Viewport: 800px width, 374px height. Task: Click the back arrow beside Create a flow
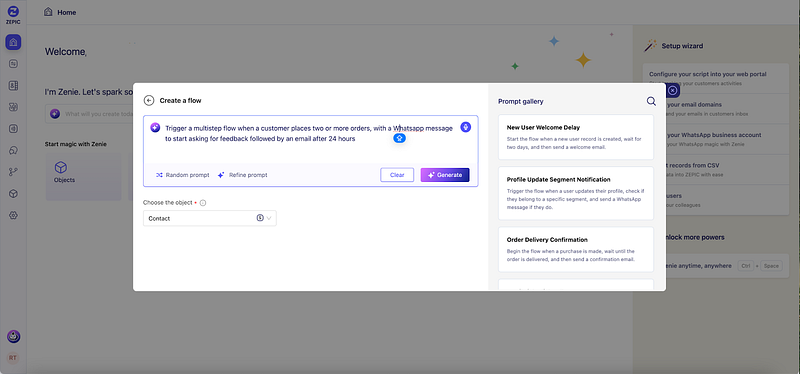point(148,101)
